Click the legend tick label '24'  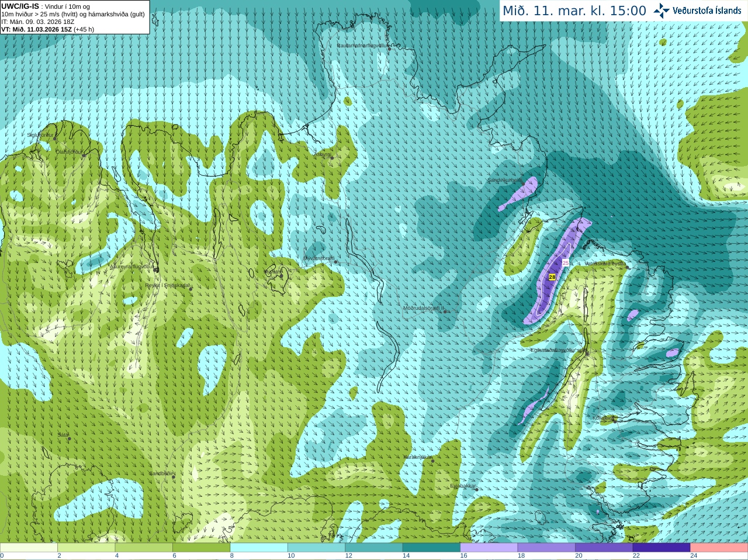pos(694,556)
